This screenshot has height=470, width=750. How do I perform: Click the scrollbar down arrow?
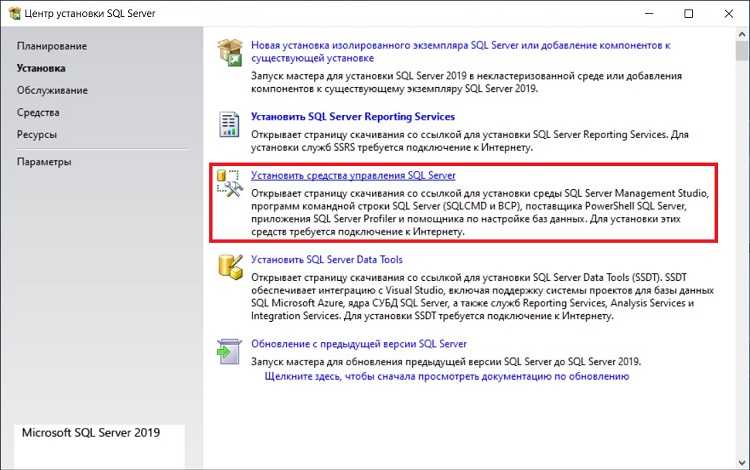[x=742, y=463]
